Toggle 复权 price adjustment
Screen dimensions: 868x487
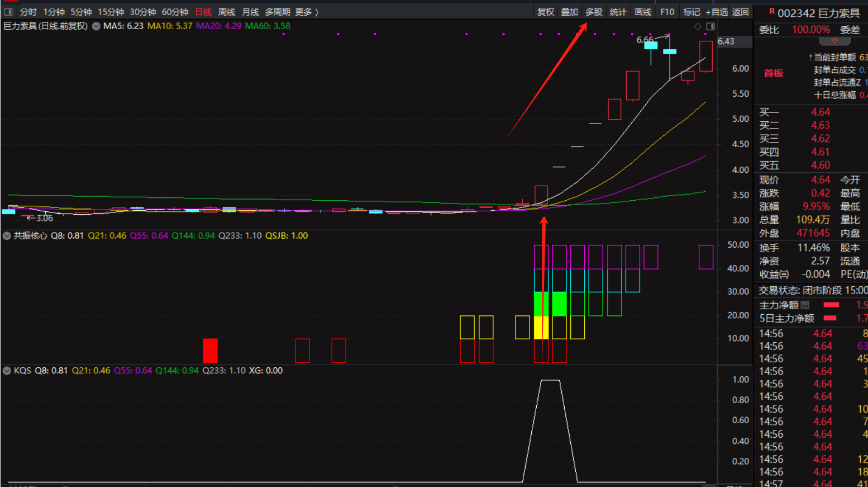pos(545,12)
